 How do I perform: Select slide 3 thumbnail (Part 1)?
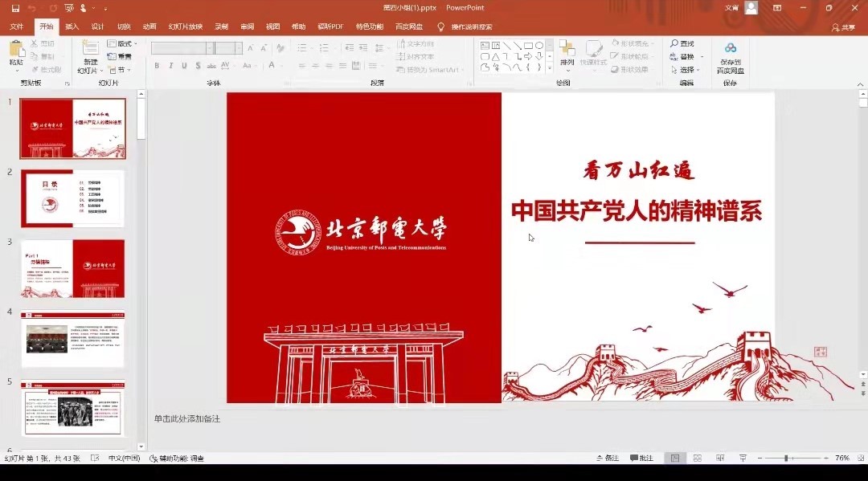click(72, 269)
